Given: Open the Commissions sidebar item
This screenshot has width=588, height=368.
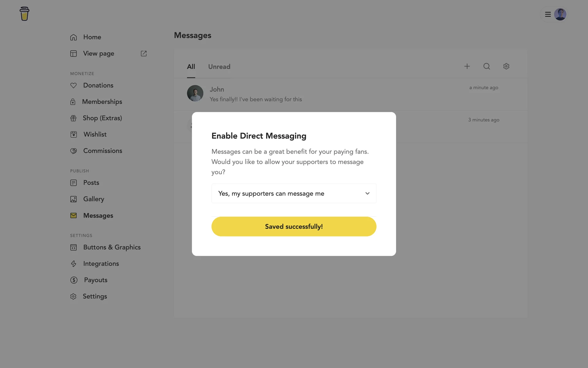Looking at the screenshot, I should [x=102, y=151].
